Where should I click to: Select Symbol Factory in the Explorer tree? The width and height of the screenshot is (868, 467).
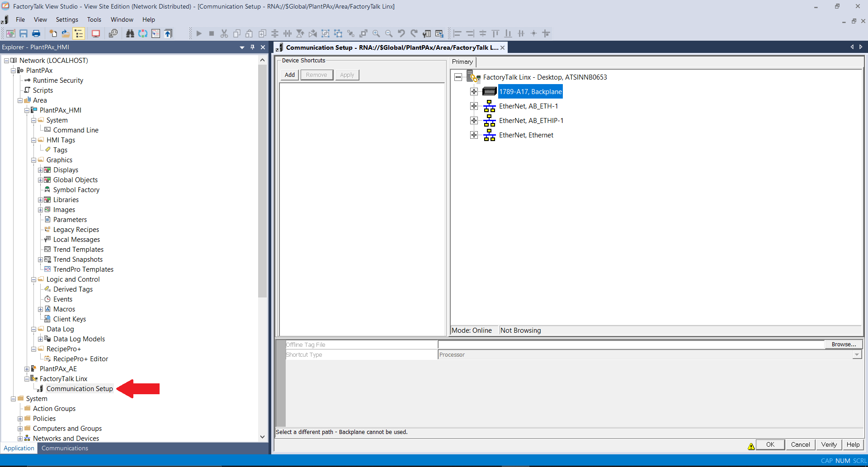(x=76, y=190)
